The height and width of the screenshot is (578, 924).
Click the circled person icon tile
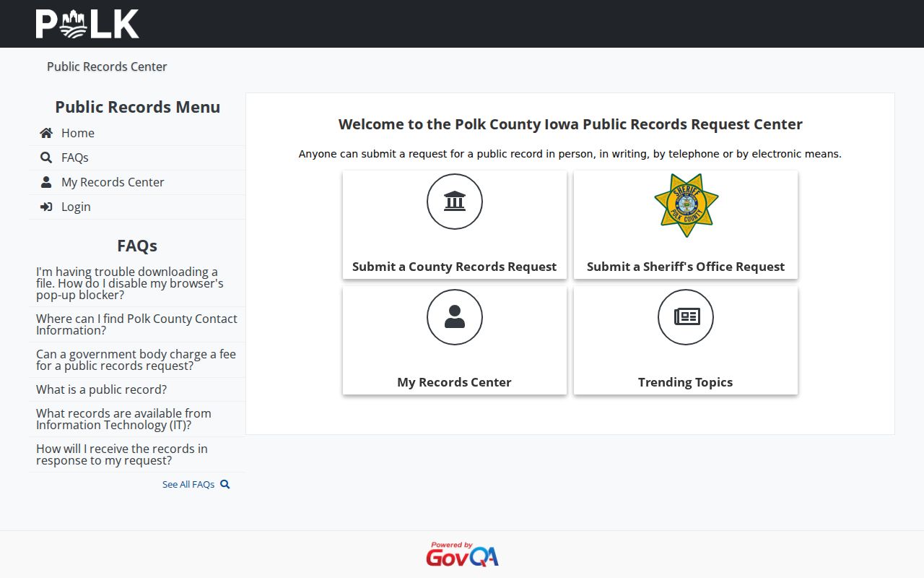(x=455, y=317)
